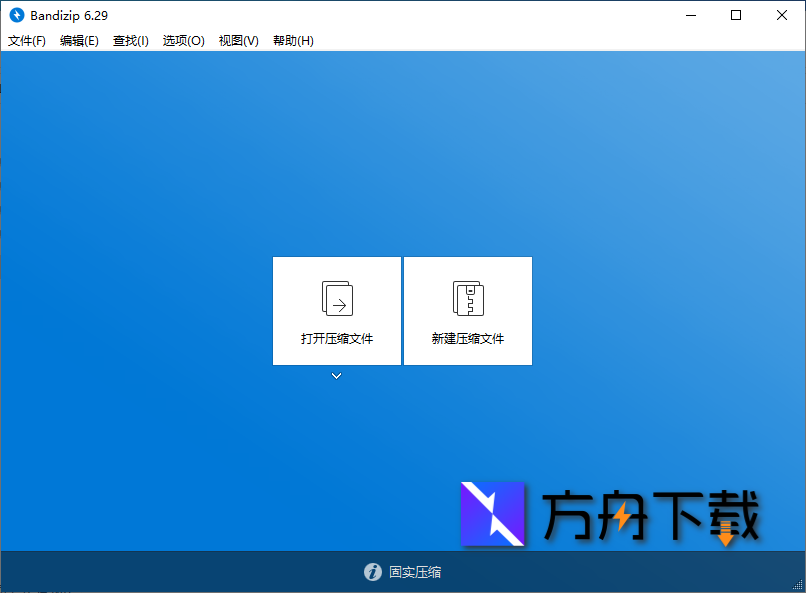
Task: Open the 编辑(E) menu
Action: 78,41
